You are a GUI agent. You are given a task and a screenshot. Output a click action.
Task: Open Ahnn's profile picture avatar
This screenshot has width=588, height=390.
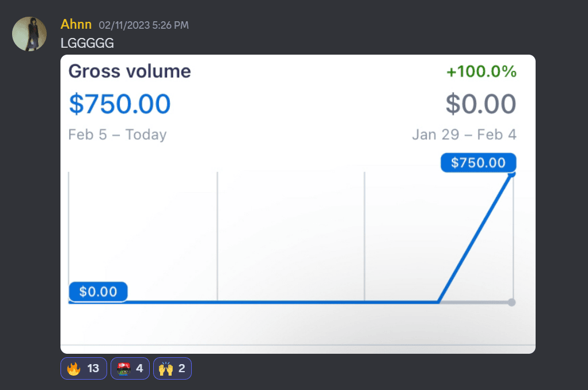point(29,34)
